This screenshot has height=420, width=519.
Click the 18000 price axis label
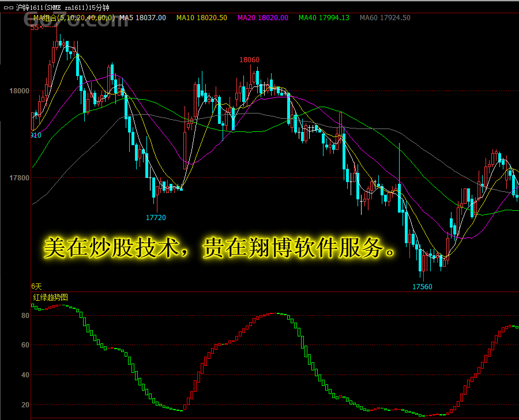[x=19, y=91]
